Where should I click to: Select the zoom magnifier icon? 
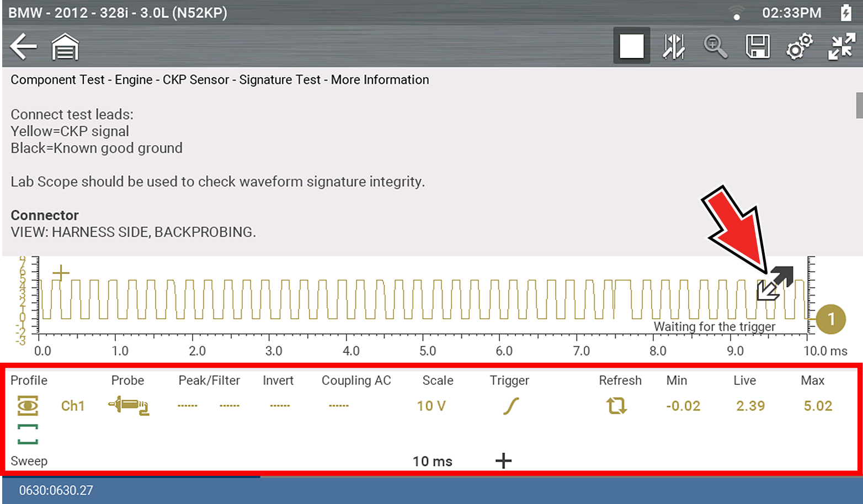point(715,46)
